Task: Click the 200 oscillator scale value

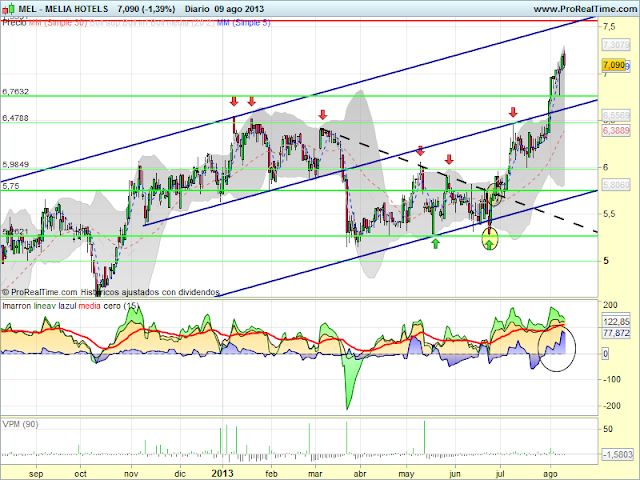Action: click(x=610, y=305)
